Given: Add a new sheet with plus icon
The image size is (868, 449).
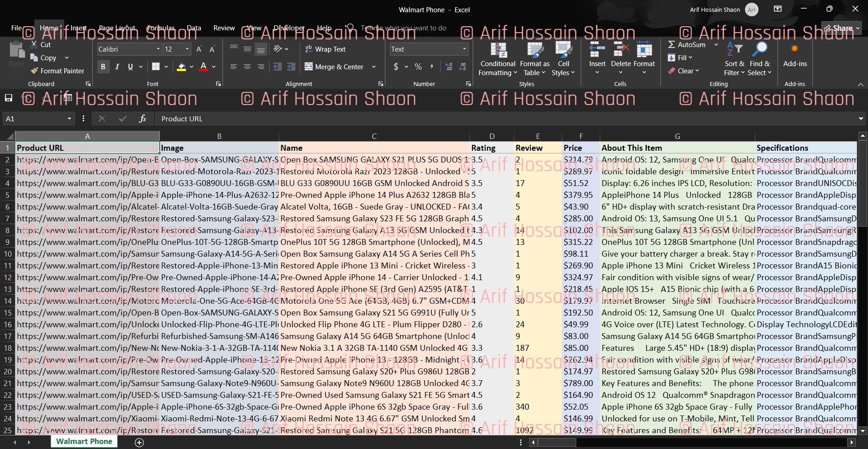Looking at the screenshot, I should [x=139, y=442].
